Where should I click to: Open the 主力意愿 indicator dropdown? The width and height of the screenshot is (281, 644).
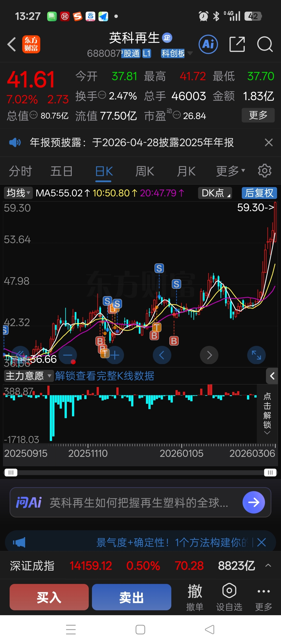pos(29,376)
